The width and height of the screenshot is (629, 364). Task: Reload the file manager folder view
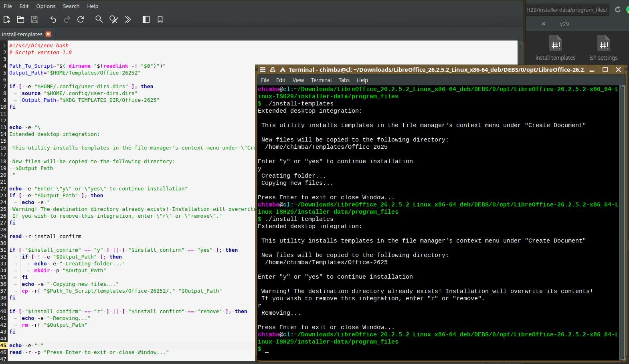tap(618, 10)
